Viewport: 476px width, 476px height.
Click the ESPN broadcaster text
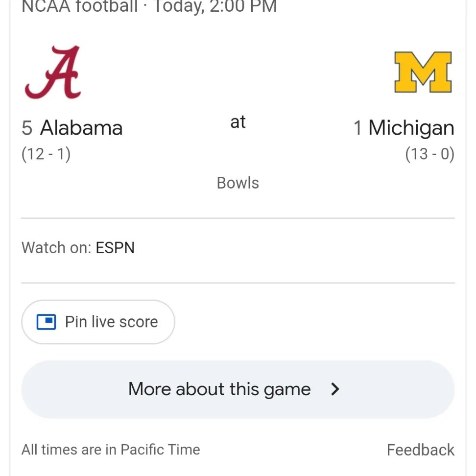[x=115, y=248]
